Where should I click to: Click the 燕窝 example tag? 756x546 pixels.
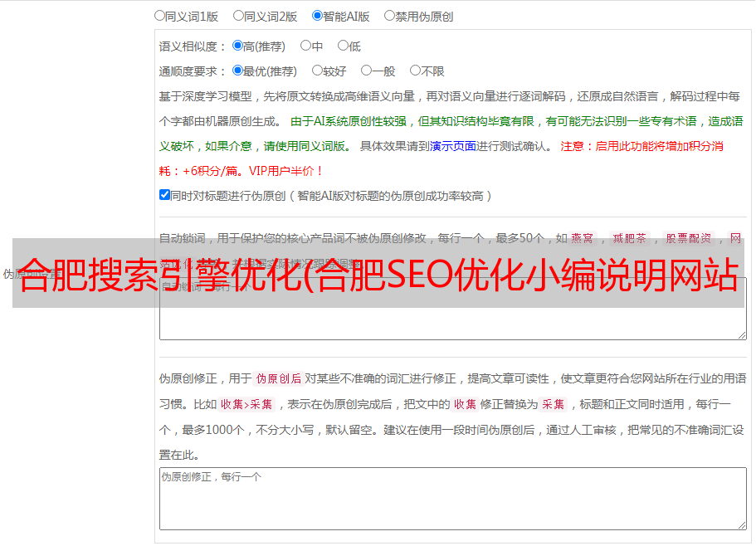[x=582, y=238]
